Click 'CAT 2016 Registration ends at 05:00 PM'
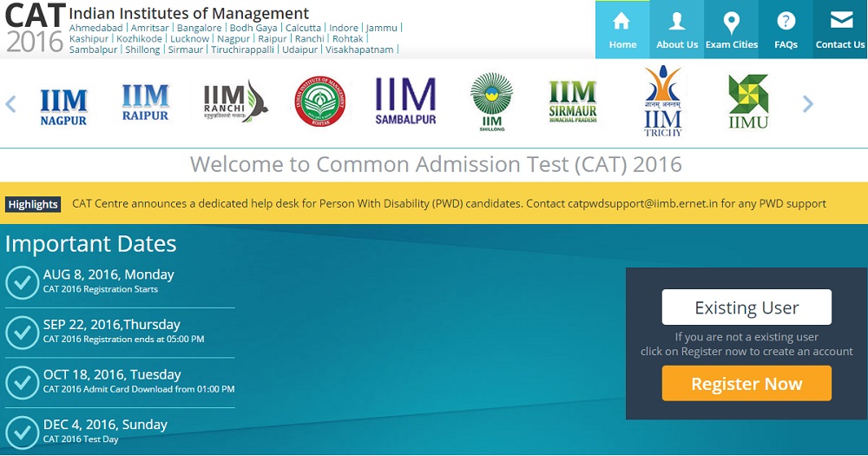The width and height of the screenshot is (868, 456). point(123,339)
